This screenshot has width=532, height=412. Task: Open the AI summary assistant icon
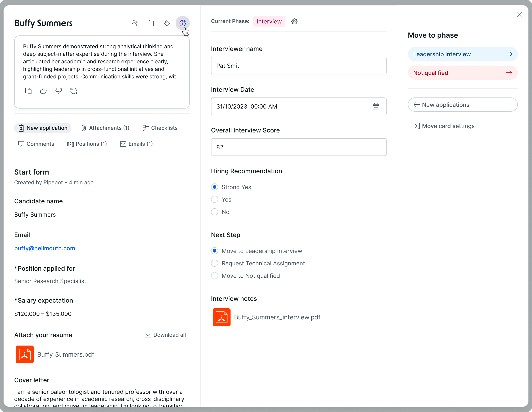183,23
